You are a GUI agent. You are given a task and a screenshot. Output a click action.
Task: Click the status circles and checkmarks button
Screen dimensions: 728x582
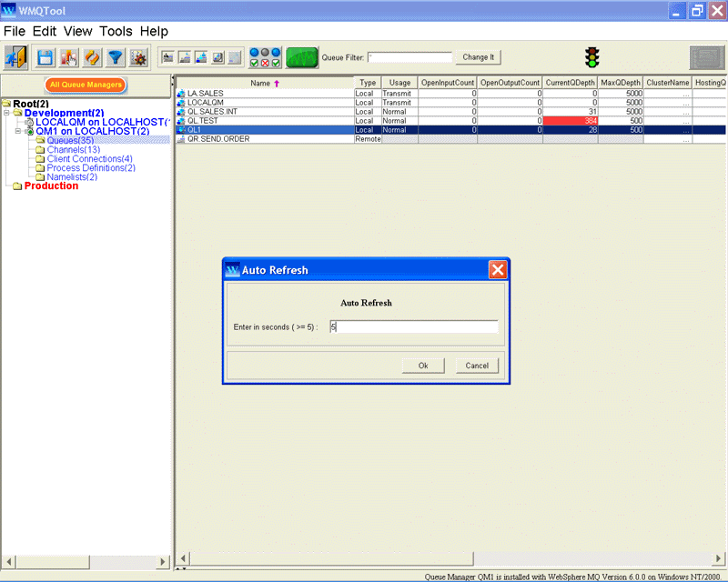point(265,57)
